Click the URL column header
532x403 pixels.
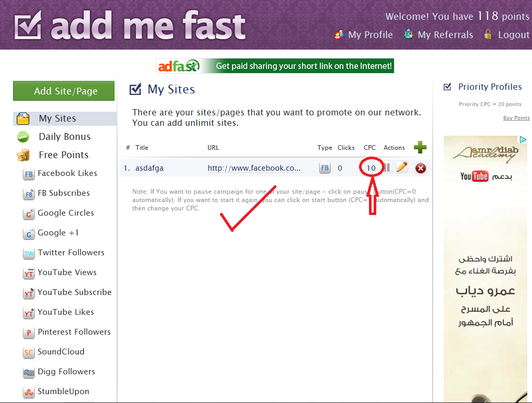(x=213, y=148)
